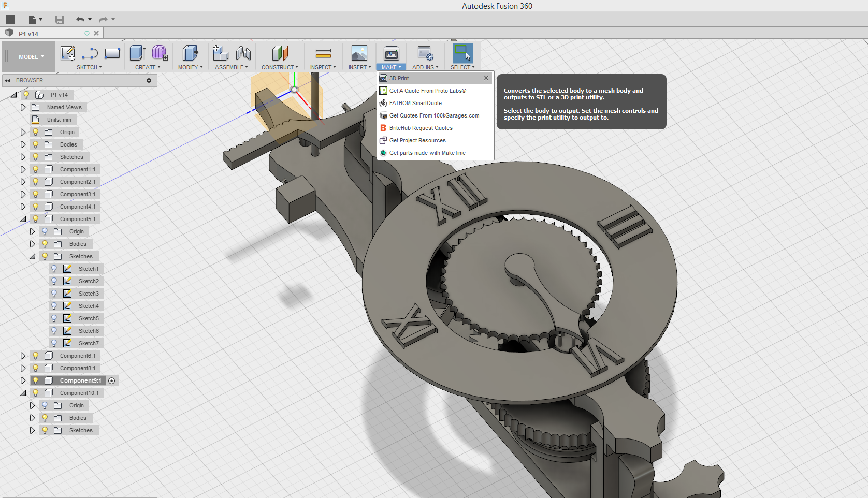868x498 pixels.
Task: Click the Sketch1 sketch icon
Action: pos(67,269)
